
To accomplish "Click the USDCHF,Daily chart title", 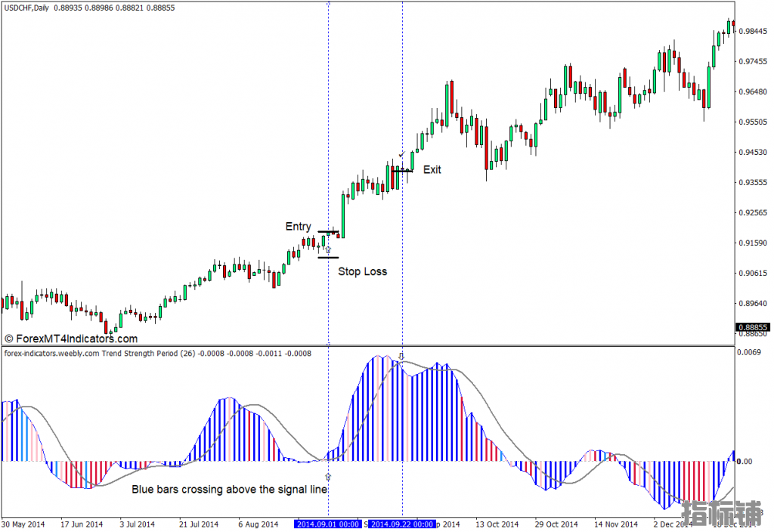I will (x=28, y=6).
